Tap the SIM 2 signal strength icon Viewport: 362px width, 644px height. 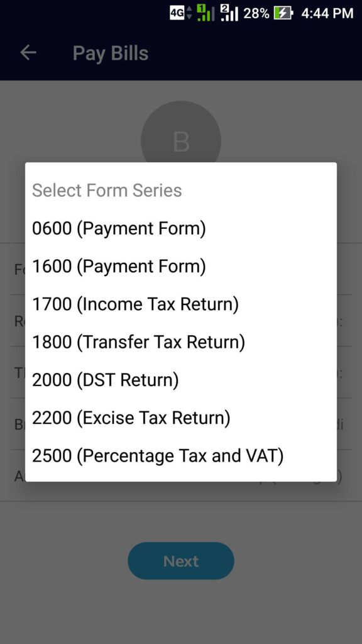pyautogui.click(x=229, y=13)
